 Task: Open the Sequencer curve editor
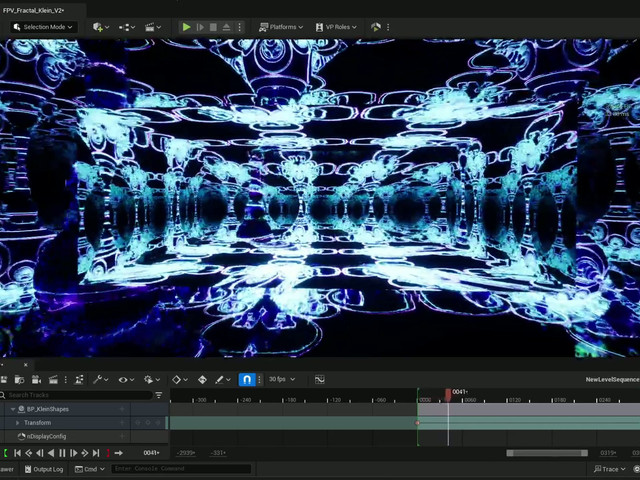(319, 380)
